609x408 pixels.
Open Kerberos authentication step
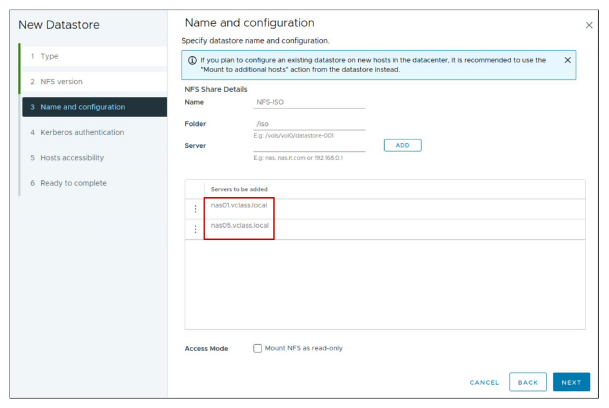pyautogui.click(x=78, y=132)
